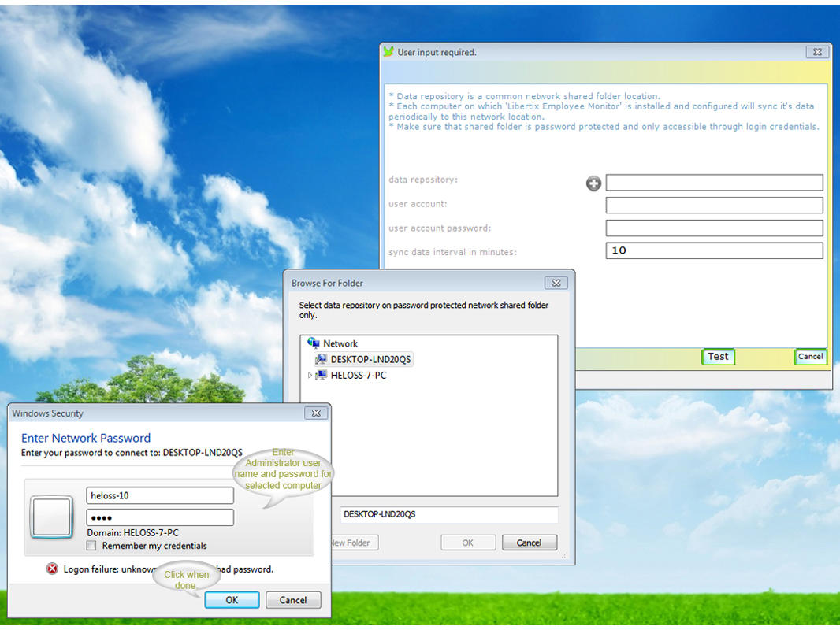Tick Remember my credentials checkbox

91,546
